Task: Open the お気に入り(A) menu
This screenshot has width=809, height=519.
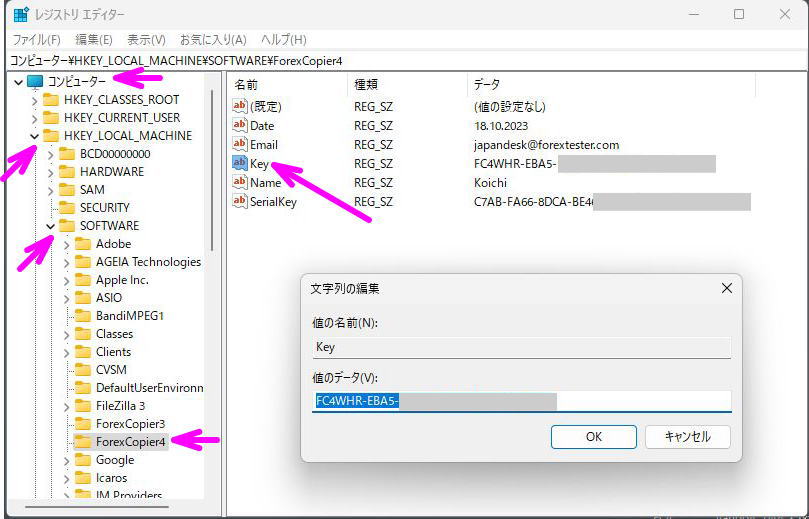Action: coord(213,39)
